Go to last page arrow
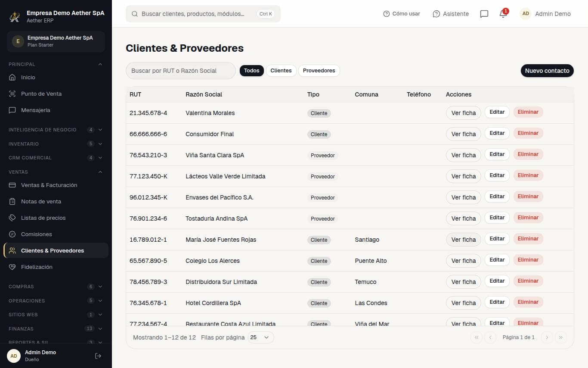The width and height of the screenshot is (588, 368). (x=561, y=337)
